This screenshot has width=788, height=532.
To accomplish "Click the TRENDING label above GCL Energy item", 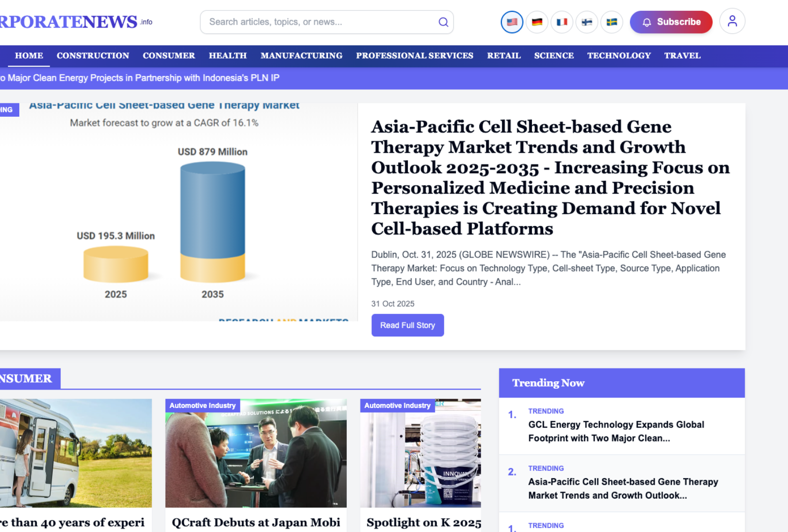I will click(x=546, y=411).
